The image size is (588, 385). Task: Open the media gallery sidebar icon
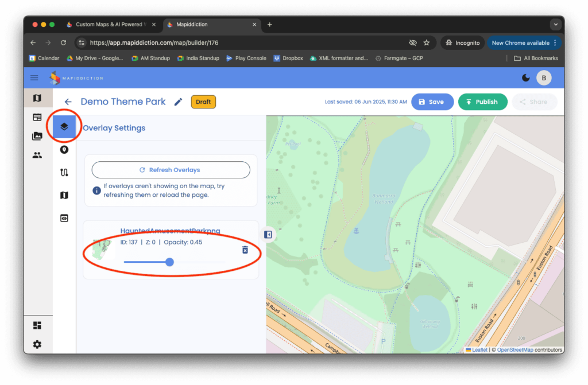[37, 136]
